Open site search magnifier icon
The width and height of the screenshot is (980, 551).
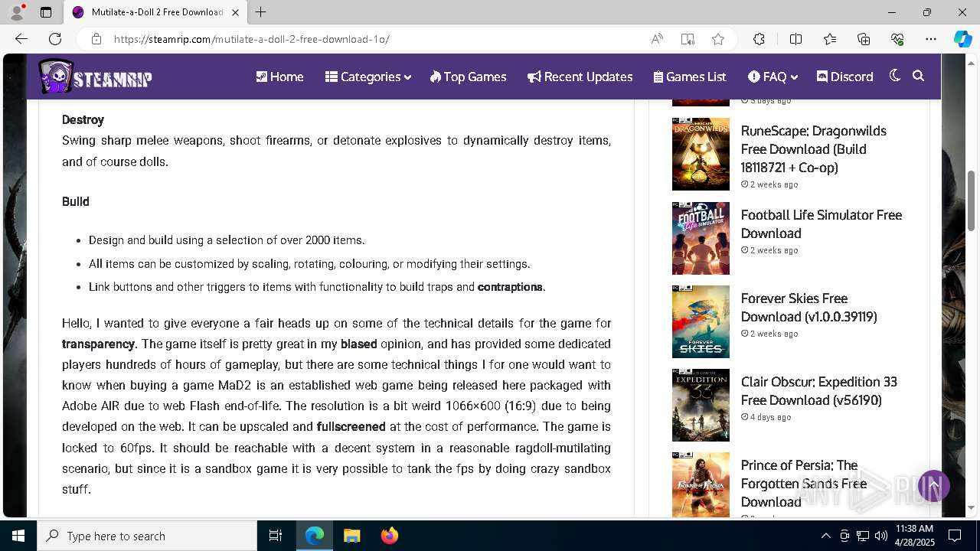pyautogui.click(x=919, y=76)
